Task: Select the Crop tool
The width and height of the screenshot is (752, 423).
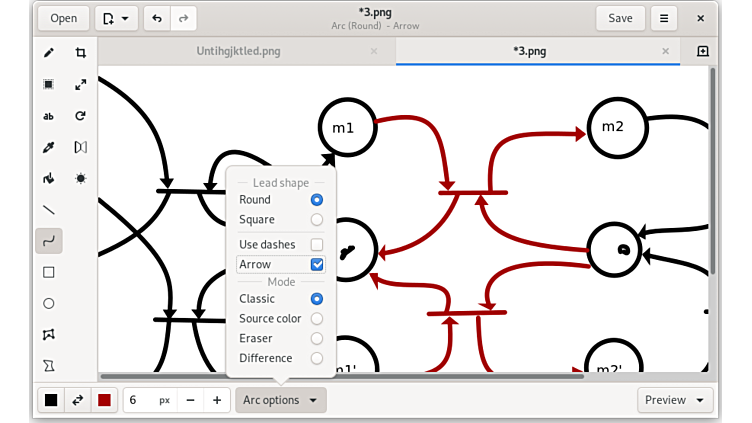Action: [80, 53]
